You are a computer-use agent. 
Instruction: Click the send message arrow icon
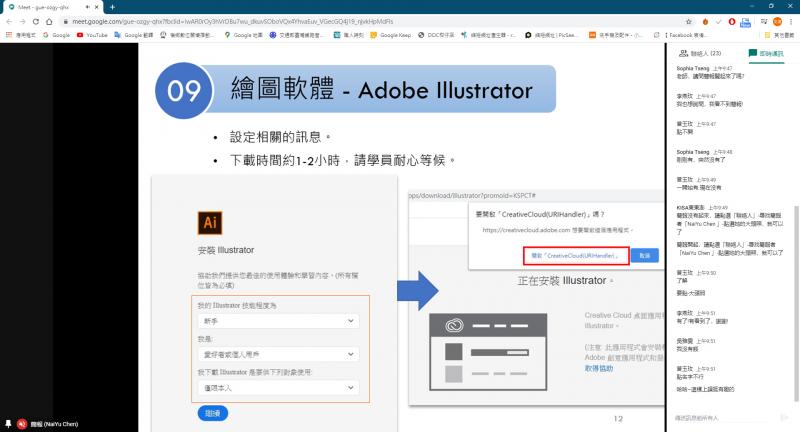785,418
